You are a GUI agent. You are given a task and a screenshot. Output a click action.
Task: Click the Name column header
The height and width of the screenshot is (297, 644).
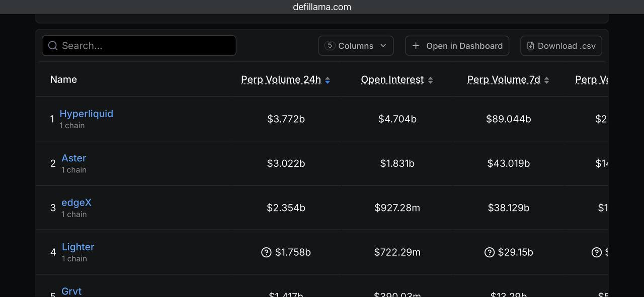pyautogui.click(x=63, y=79)
